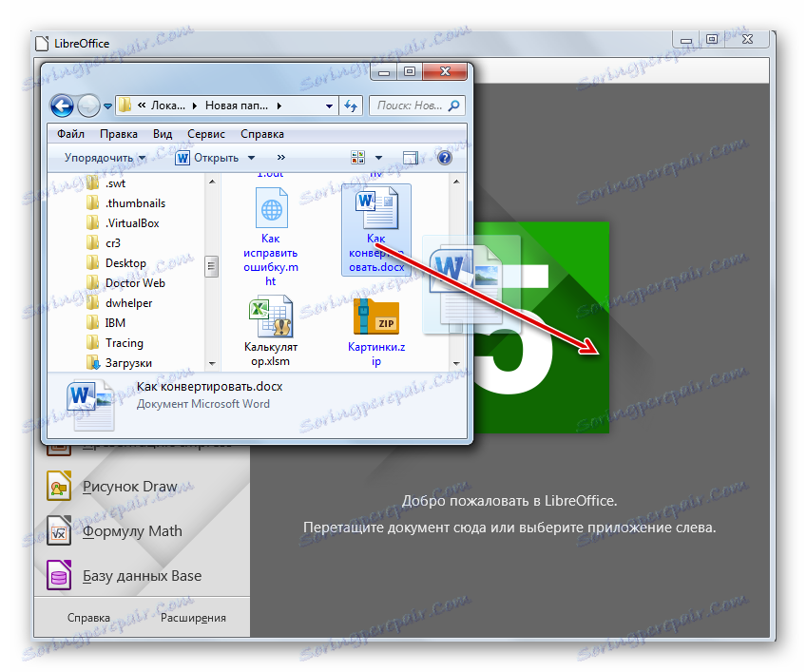Click Explorer's blue Back arrow button
Viewport: 807px width, 672px height.
coord(62,106)
